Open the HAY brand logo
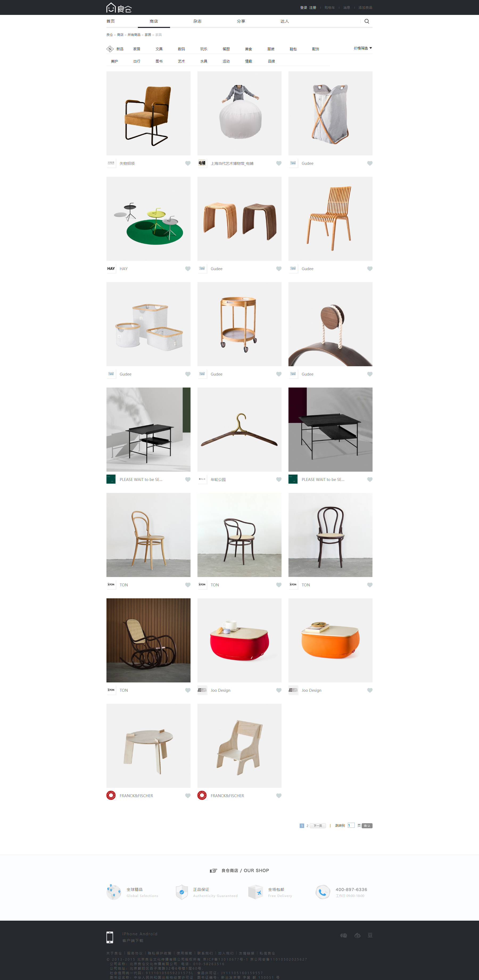The height and width of the screenshot is (980, 479). coord(111,269)
